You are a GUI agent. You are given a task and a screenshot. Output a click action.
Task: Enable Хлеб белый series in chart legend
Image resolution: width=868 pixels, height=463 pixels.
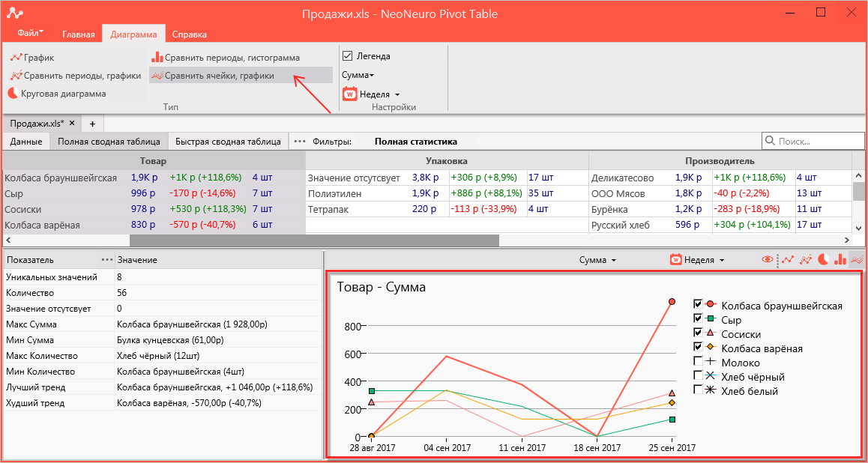tap(698, 390)
